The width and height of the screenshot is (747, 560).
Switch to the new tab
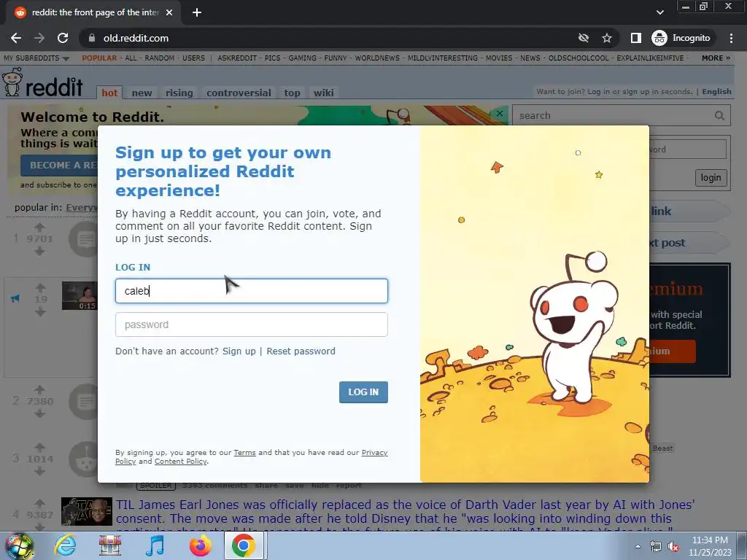pos(142,93)
